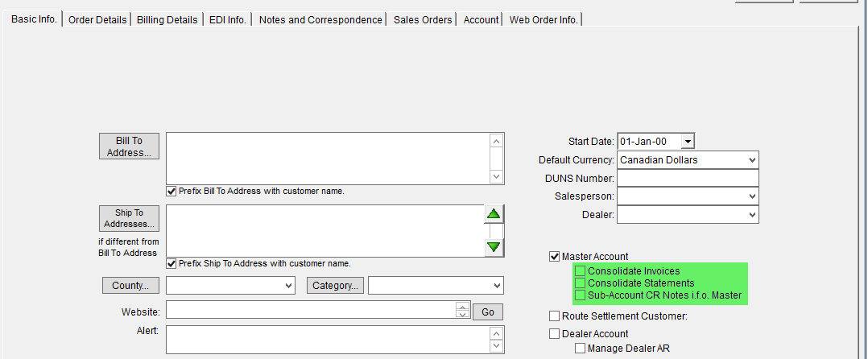Click the Go button beside Website
This screenshot has height=359, width=868.
[488, 312]
